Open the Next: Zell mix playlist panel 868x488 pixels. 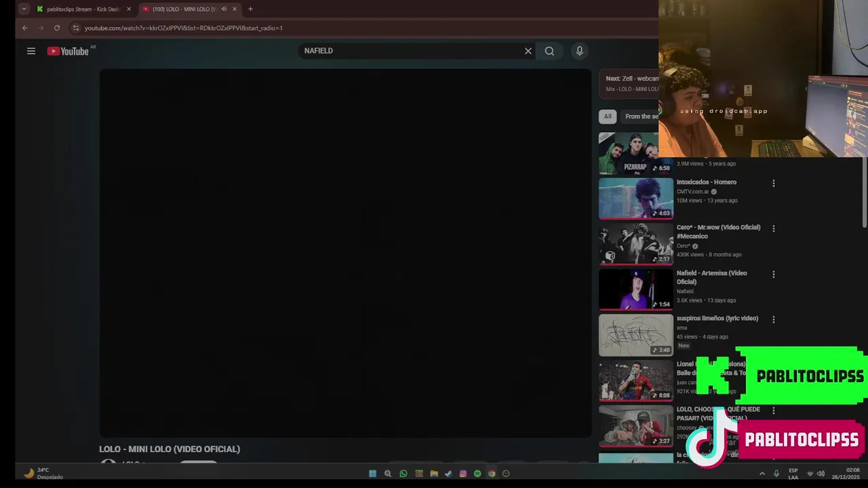click(x=629, y=83)
